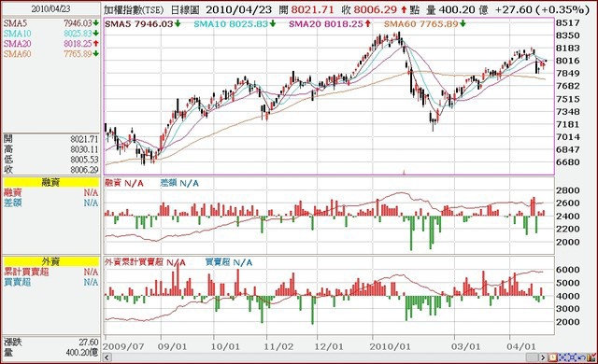This screenshot has width=598, height=364.
Task: Select the SMA5 row in the left panel
Action: tap(50, 23)
